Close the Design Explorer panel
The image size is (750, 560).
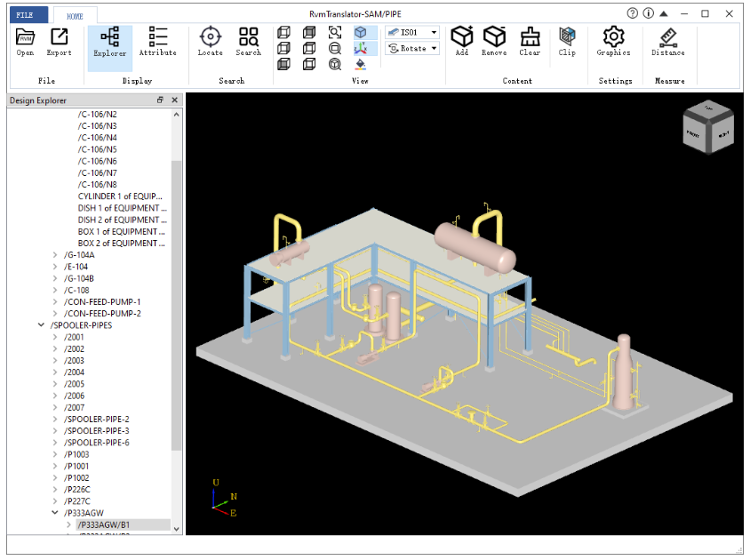[175, 100]
